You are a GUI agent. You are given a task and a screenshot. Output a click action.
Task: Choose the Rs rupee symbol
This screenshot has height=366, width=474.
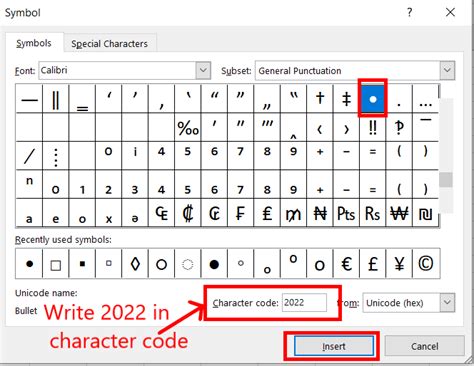373,213
